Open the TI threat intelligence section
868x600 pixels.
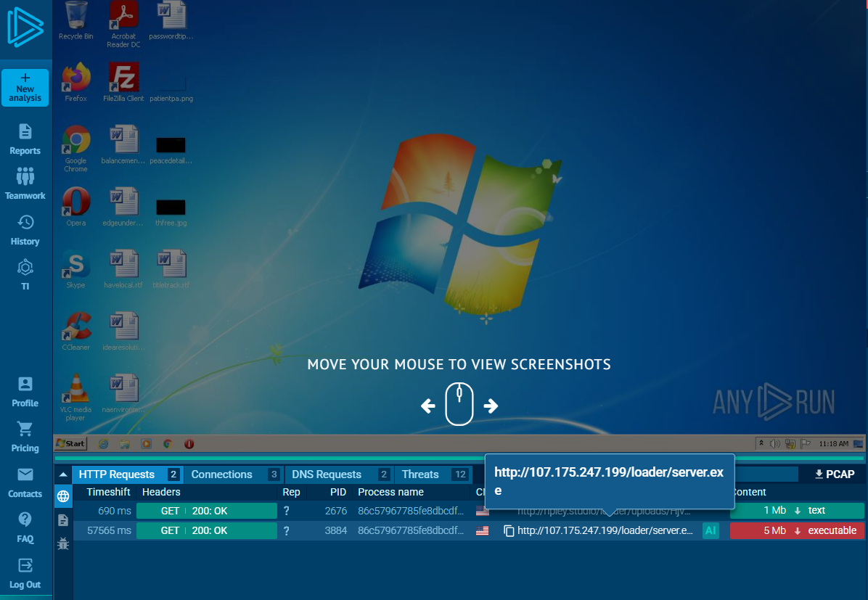25,275
